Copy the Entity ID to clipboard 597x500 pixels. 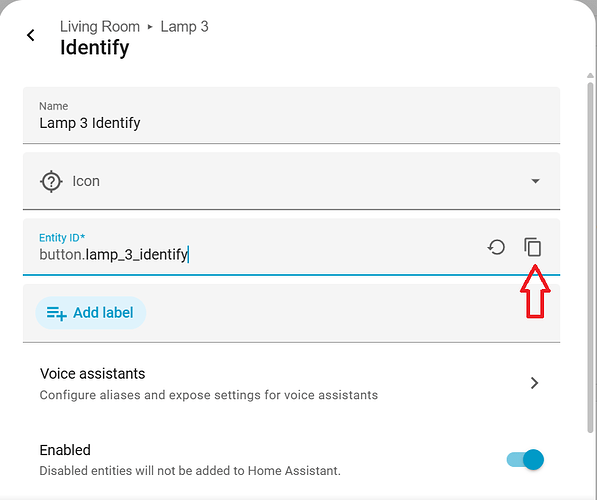[533, 247]
